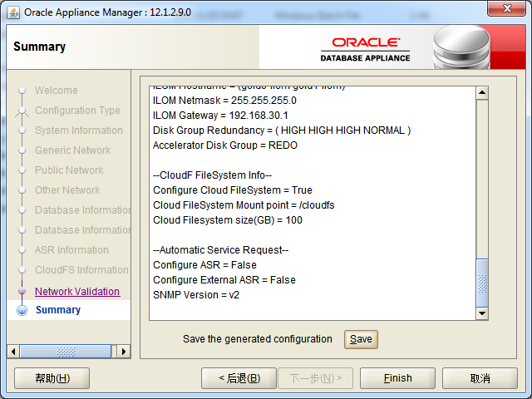The image size is (532, 399).
Task: Click the Finish button
Action: click(397, 378)
